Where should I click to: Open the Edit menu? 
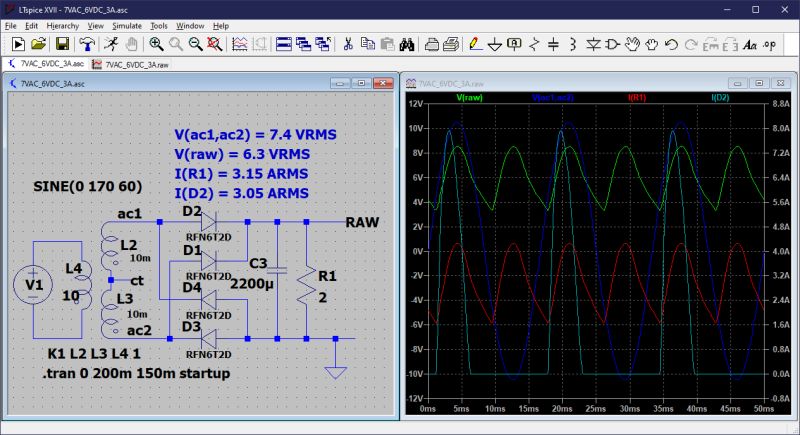click(31, 25)
